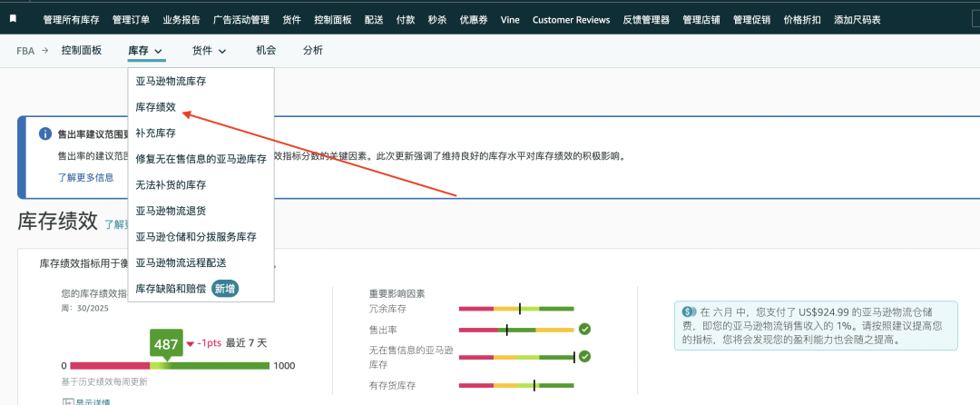Open 管理订单 in top navigation
This screenshot has width=980, height=405.
pos(132,19)
